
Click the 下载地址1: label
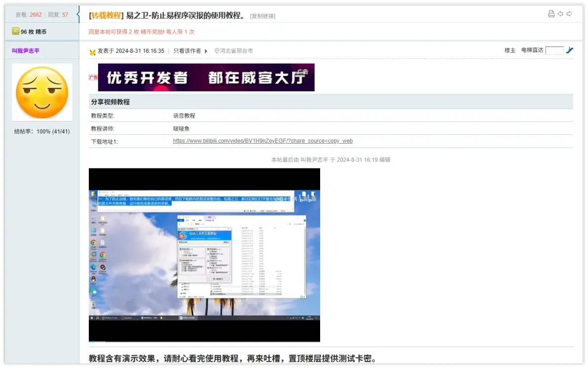(104, 142)
